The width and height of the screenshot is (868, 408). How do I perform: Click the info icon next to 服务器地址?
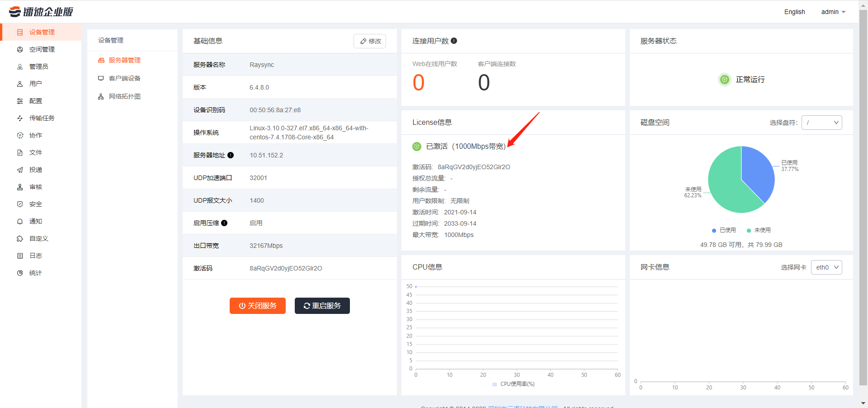point(231,155)
